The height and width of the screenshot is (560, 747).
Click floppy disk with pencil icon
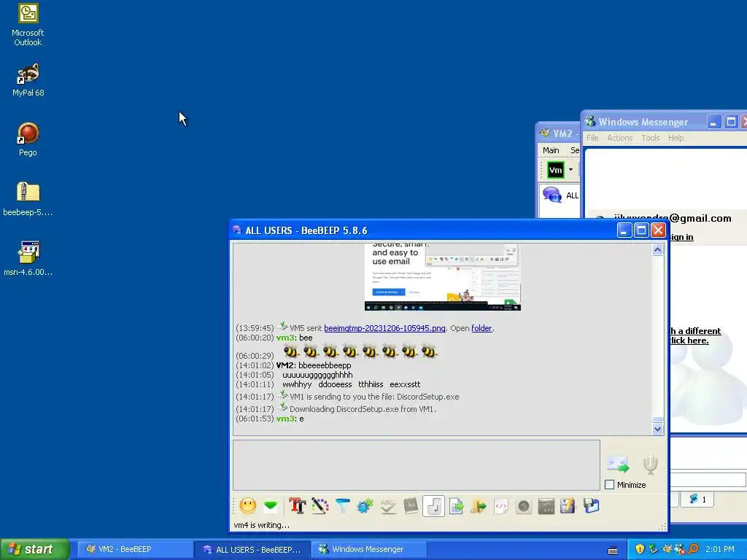tap(568, 506)
